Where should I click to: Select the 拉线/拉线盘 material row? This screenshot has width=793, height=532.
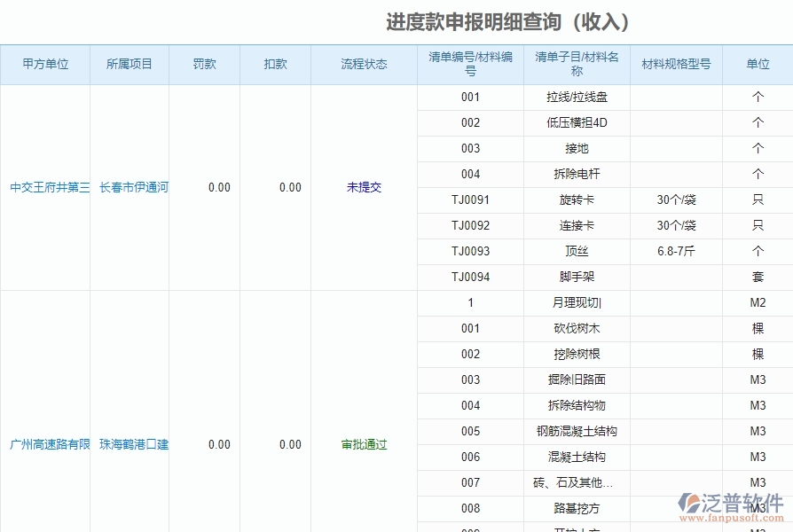(574, 97)
